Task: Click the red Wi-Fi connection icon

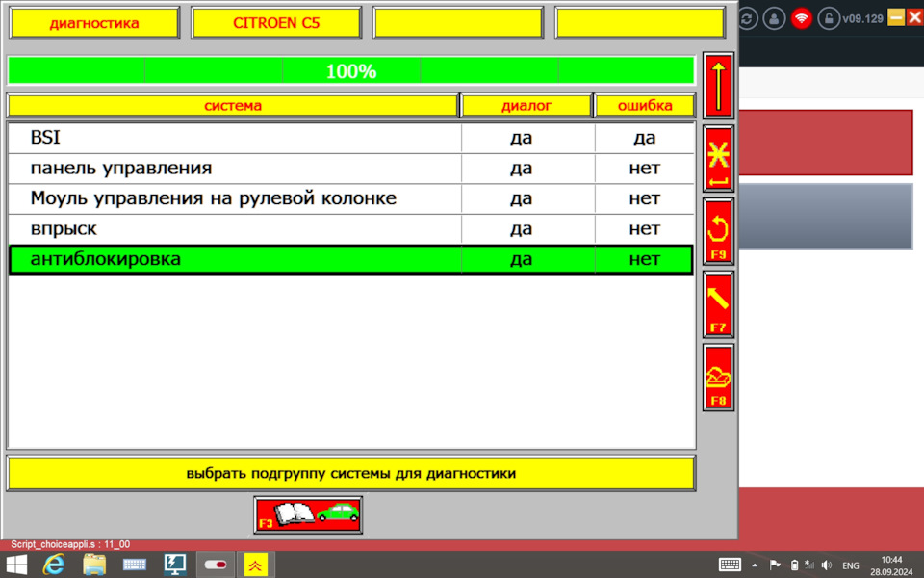Action: pyautogui.click(x=802, y=18)
